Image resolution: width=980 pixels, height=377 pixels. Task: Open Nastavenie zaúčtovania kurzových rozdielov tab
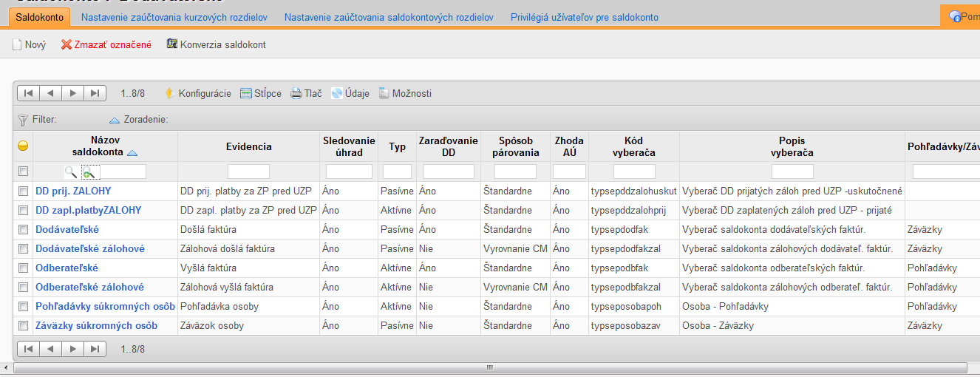pyautogui.click(x=174, y=17)
